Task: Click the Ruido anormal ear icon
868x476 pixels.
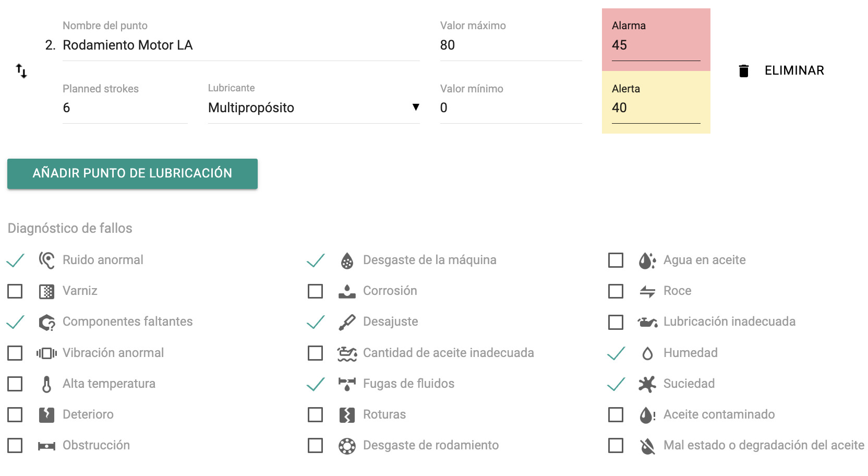Action: point(46,260)
